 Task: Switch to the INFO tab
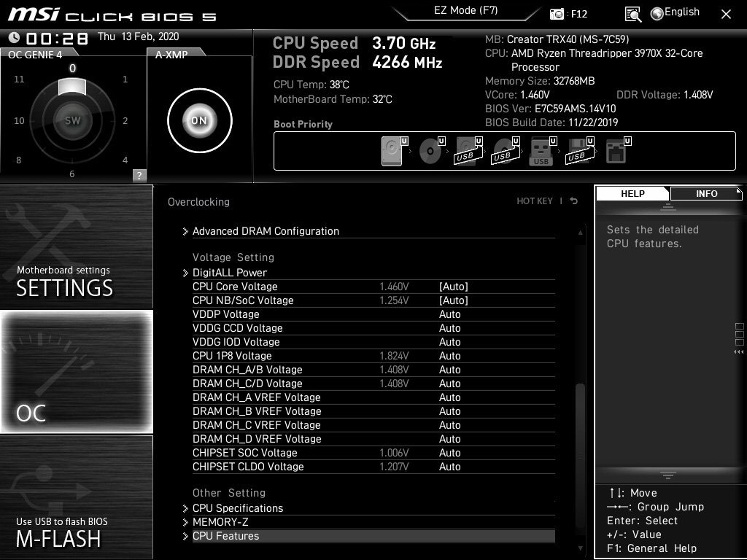click(x=706, y=194)
